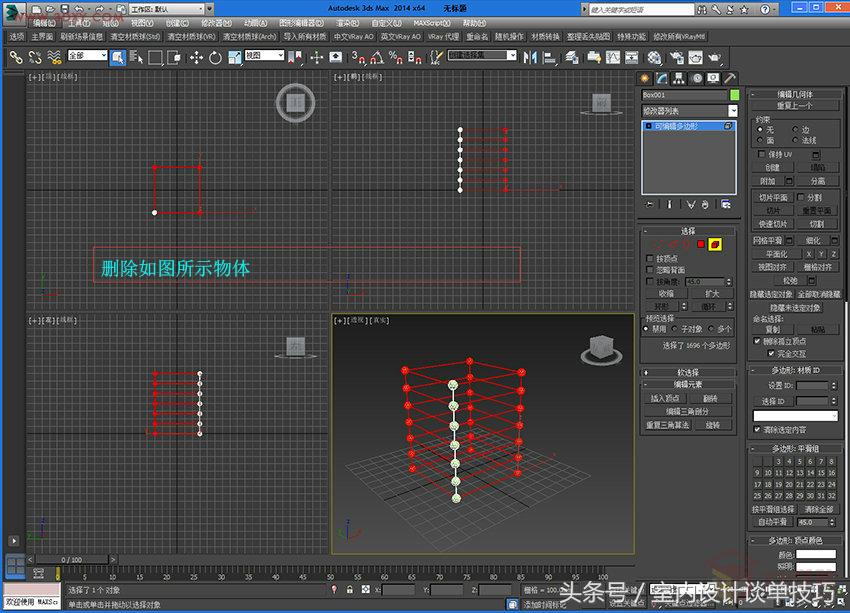Enable the 忽略背面 (Ignore Backfacing) checkbox
The height and width of the screenshot is (613, 850).
pyautogui.click(x=649, y=269)
